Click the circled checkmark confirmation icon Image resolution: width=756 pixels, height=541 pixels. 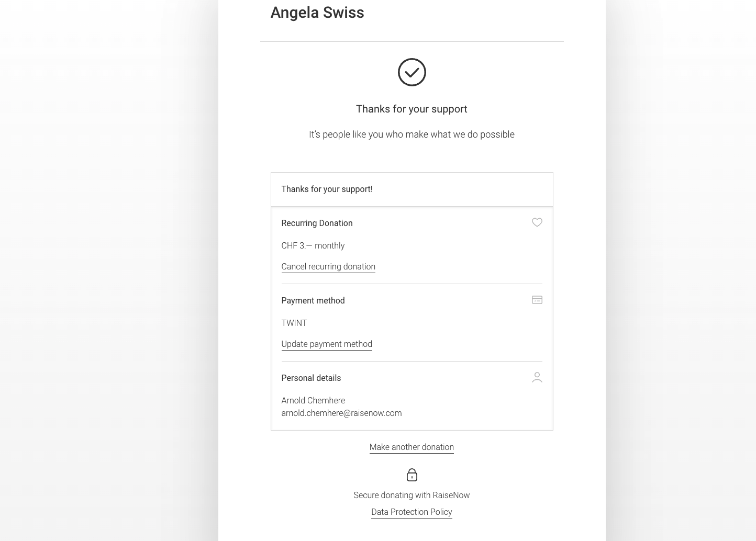coord(412,72)
